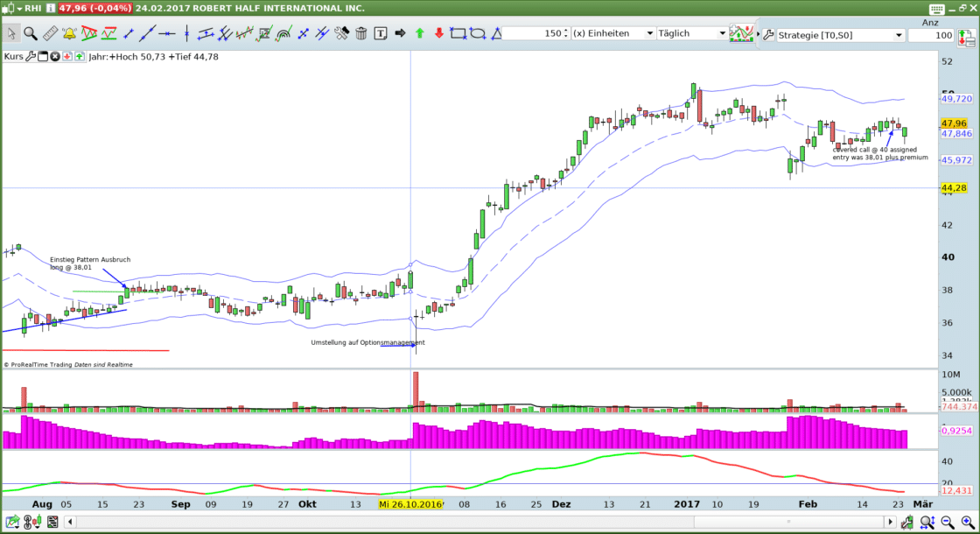Click the horizontal zoom fit icon
The width and height of the screenshot is (980, 534).
coord(927,522)
